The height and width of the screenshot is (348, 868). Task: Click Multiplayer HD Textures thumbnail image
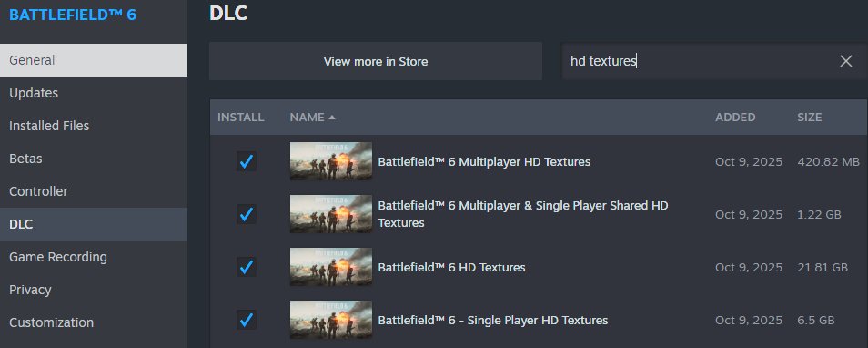(x=331, y=161)
